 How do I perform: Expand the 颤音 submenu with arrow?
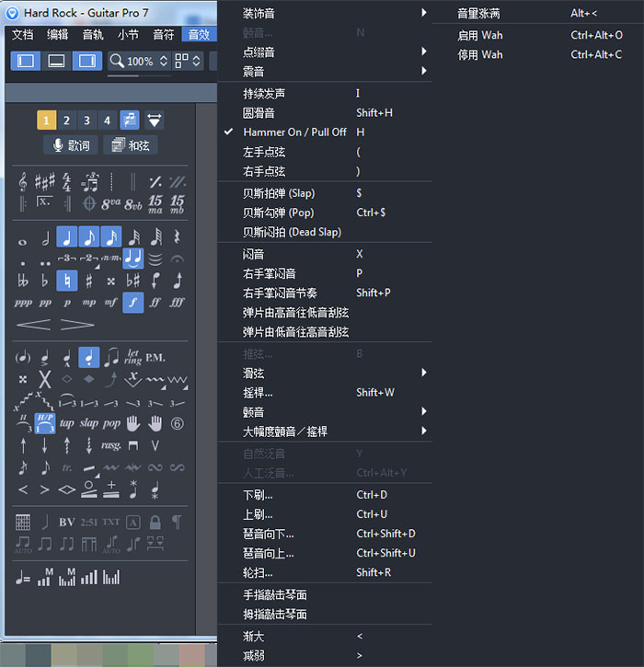pyautogui.click(x=325, y=412)
